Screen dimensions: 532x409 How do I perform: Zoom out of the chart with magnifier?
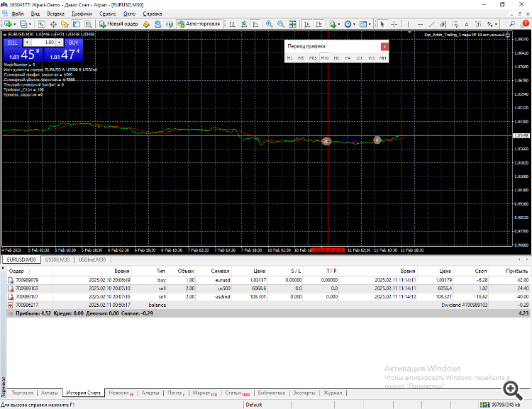coord(279,24)
